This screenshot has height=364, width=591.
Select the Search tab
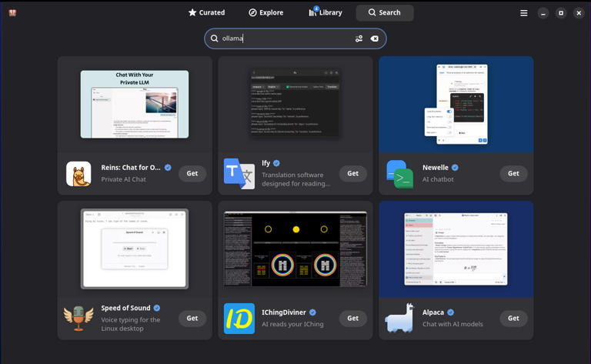pos(385,12)
